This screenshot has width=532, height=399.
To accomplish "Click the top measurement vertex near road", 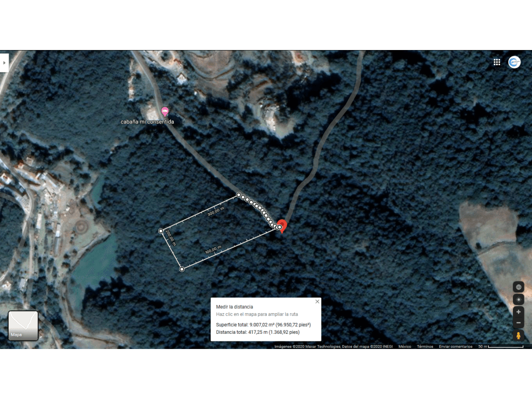I will coord(239,195).
